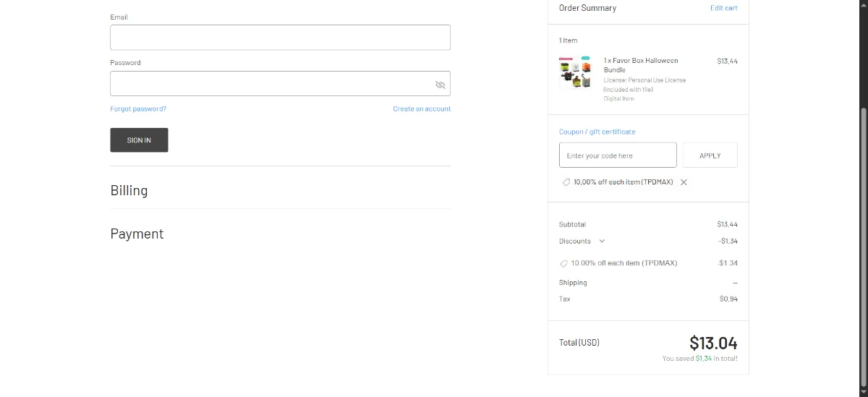Click the Tax $0.94 value
The width and height of the screenshot is (868, 397).
tap(728, 299)
